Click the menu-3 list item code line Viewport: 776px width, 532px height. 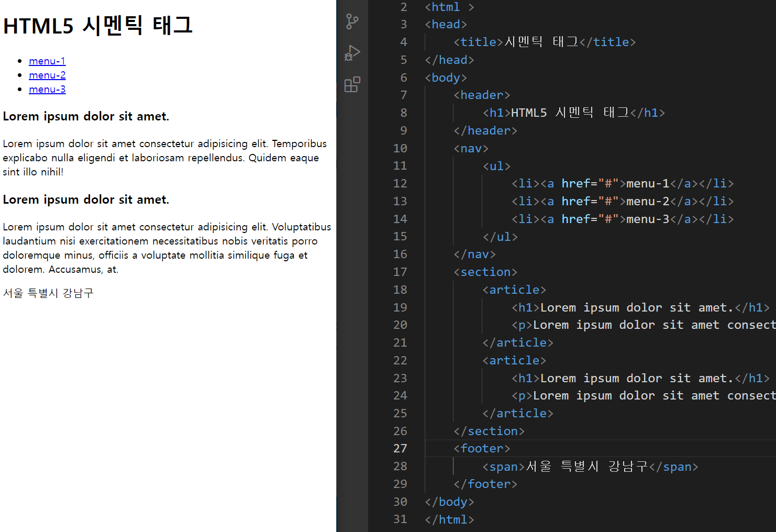[623, 219]
